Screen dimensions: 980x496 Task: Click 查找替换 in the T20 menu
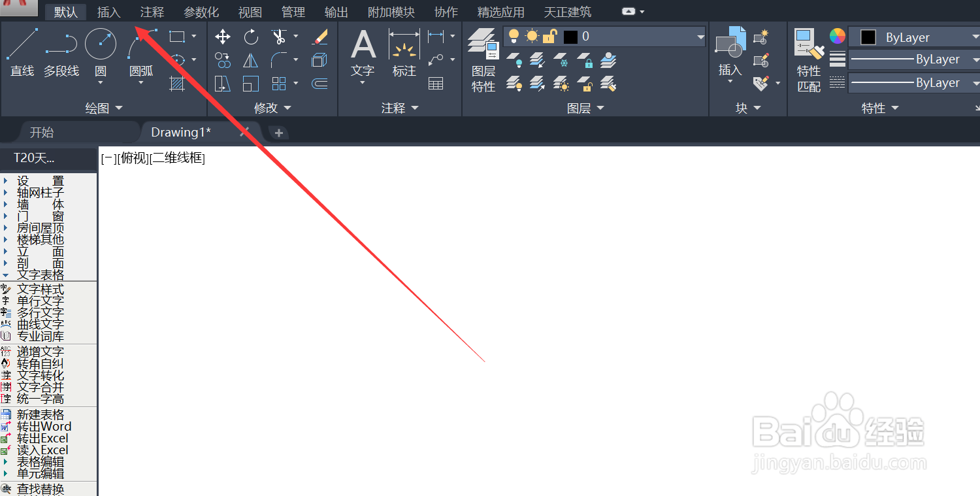click(x=41, y=489)
